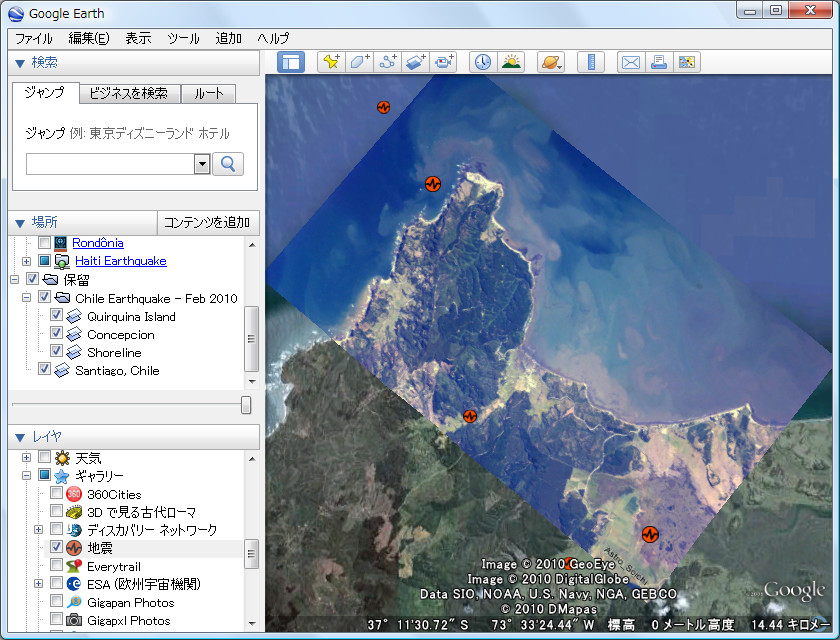This screenshot has height=640, width=840.
Task: Open the 表示 menu
Action: click(x=138, y=39)
